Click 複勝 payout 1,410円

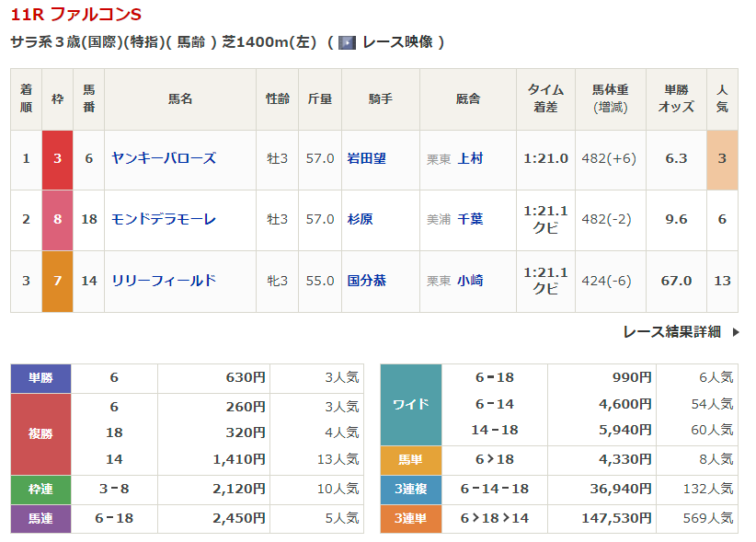click(x=239, y=459)
